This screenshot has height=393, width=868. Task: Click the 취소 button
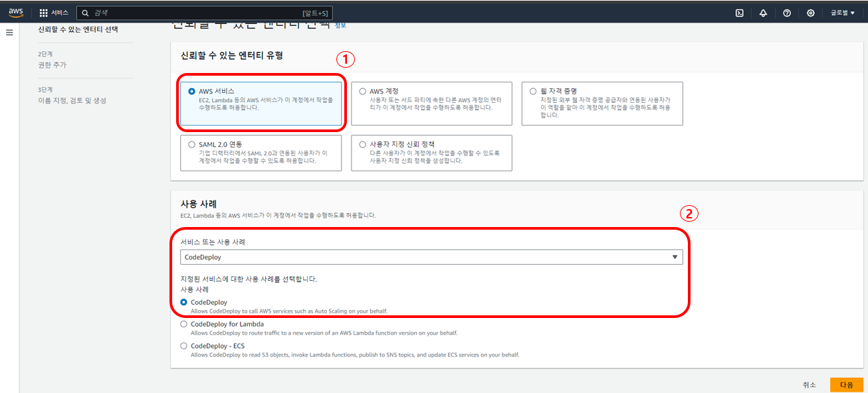click(x=809, y=385)
